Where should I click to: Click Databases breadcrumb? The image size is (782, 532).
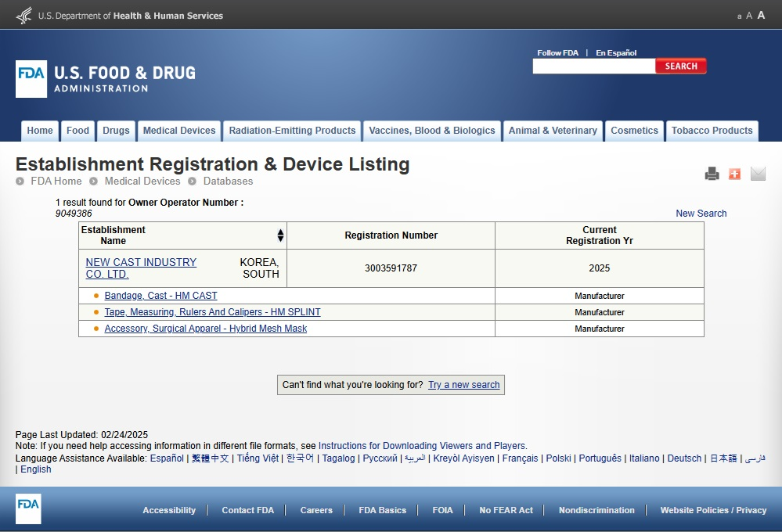tap(228, 181)
